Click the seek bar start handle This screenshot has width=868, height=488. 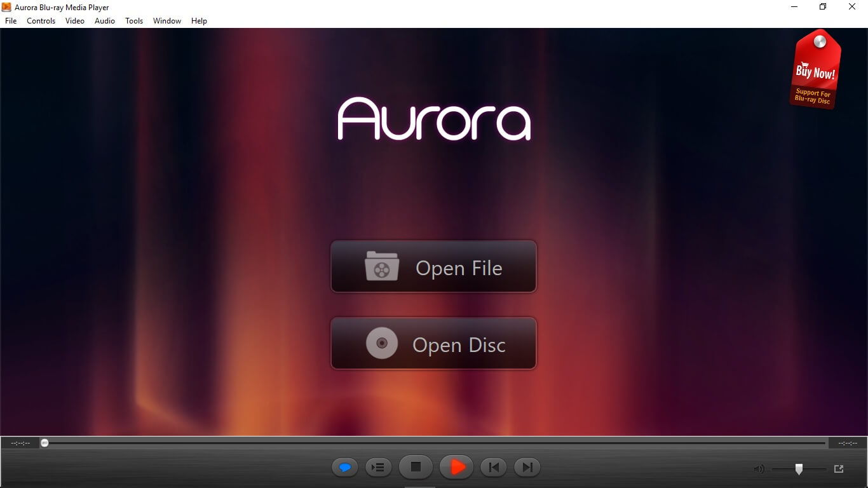pyautogui.click(x=44, y=443)
